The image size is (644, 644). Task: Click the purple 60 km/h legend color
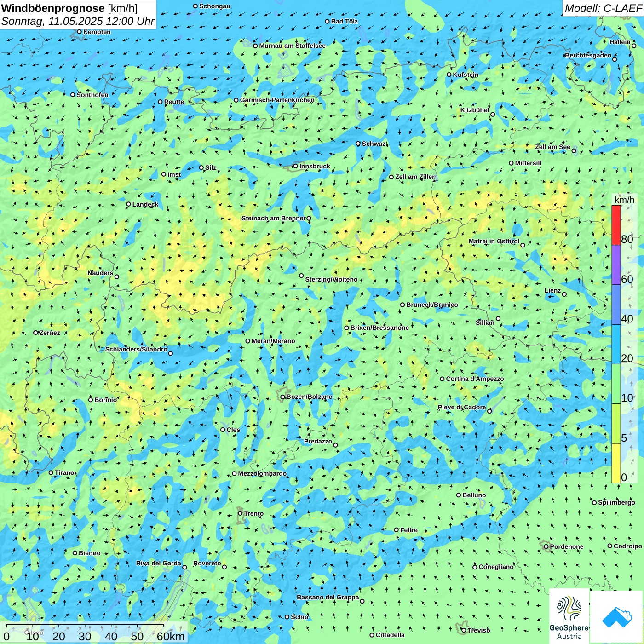616,265
